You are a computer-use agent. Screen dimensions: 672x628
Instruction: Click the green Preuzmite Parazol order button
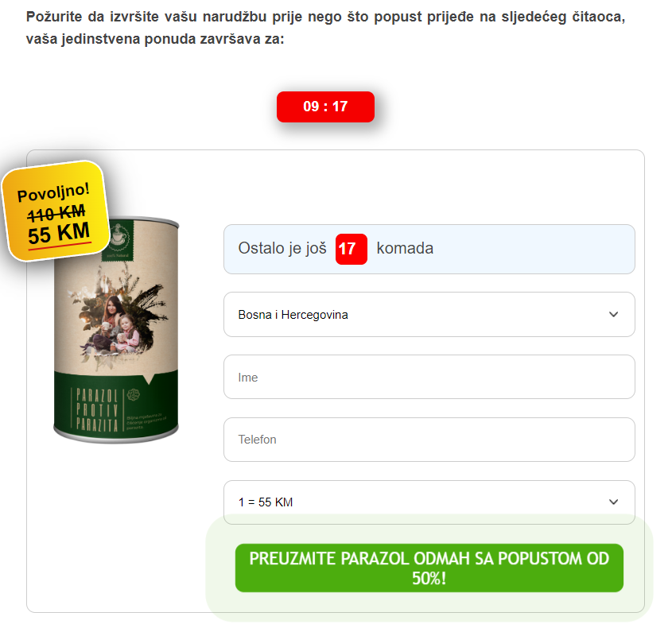pos(429,568)
